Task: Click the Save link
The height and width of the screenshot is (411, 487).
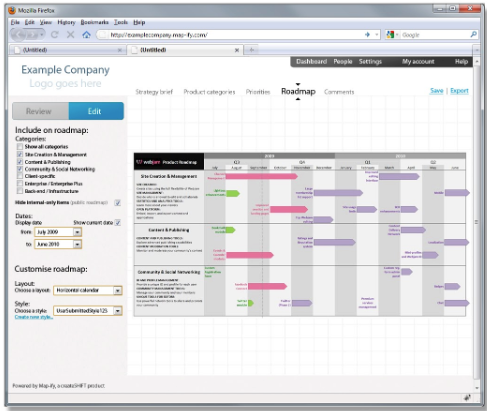Action: point(437,91)
